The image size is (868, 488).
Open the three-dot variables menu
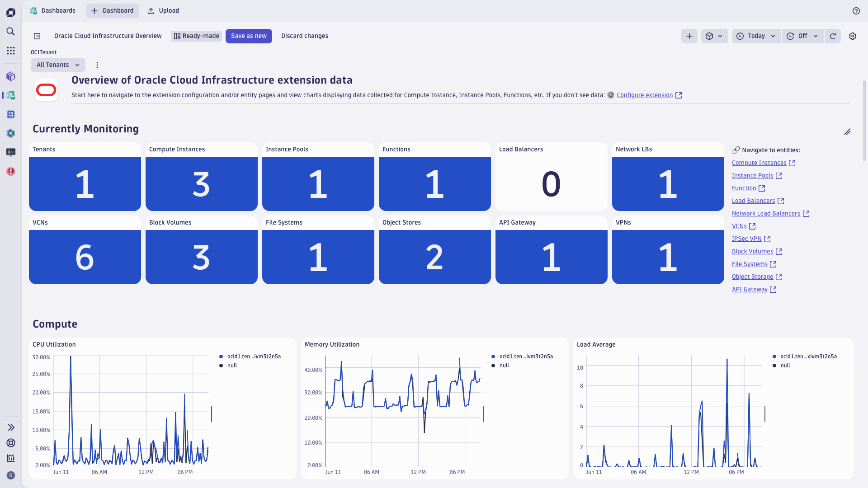point(97,65)
